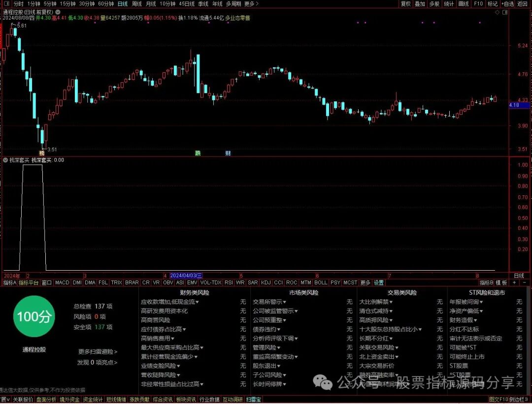Expand 北上资金卖出 dropdown
Image resolution: width=532 pixels, height=404 pixels.
(x=379, y=357)
